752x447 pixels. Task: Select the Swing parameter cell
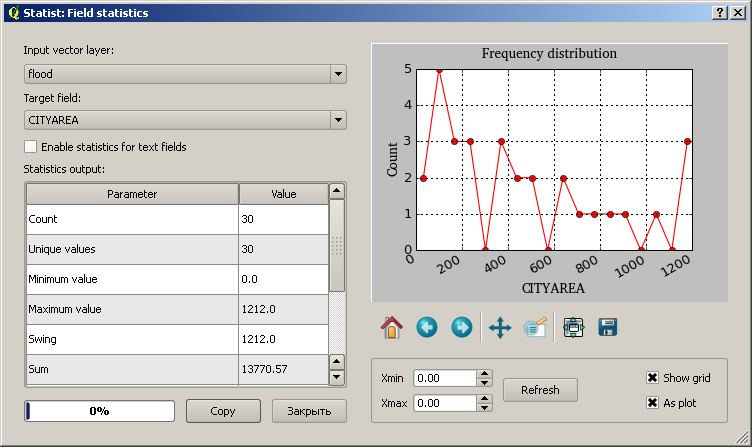coord(132,339)
